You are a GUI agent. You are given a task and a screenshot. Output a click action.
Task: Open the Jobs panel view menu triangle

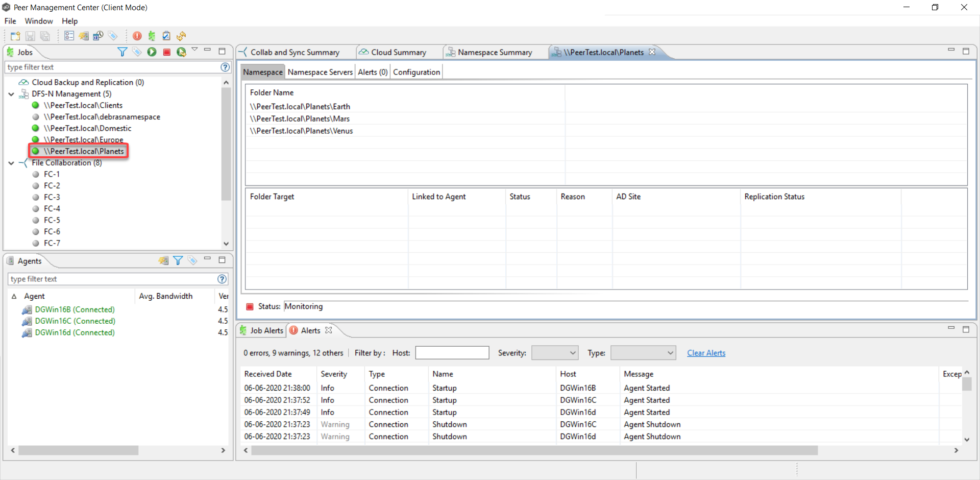click(x=194, y=49)
